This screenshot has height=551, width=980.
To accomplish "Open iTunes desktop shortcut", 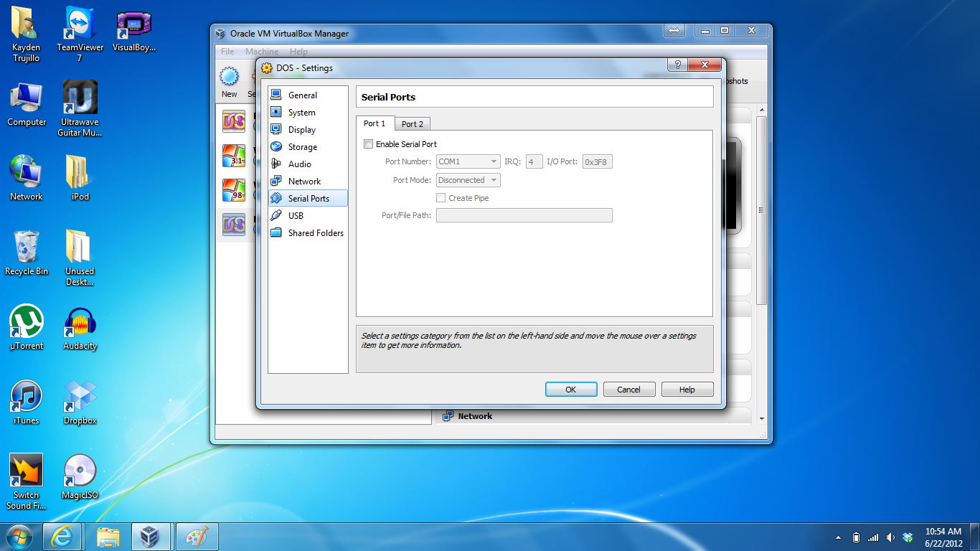I will [x=27, y=402].
